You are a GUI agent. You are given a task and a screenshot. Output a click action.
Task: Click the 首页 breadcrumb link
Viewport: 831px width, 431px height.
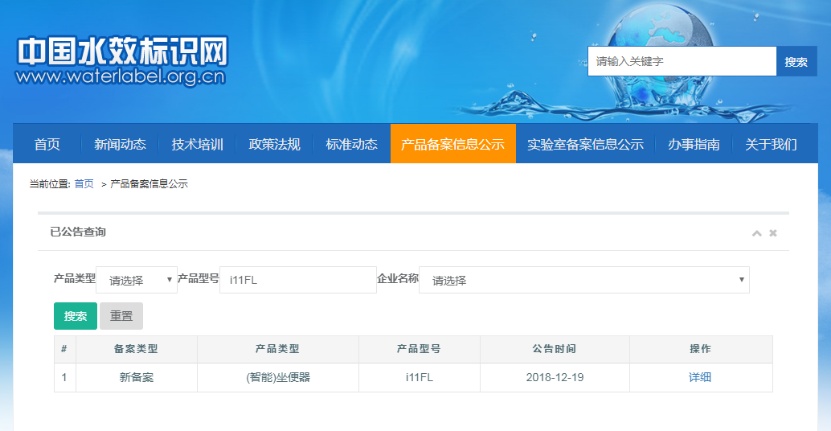[x=84, y=184]
